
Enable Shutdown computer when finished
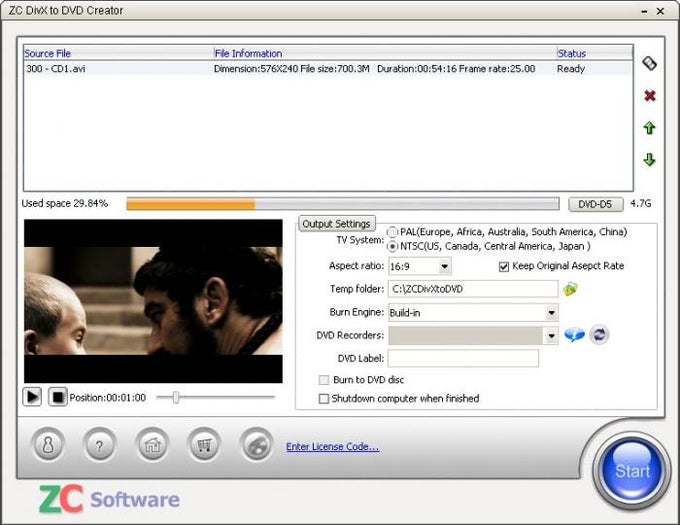pyautogui.click(x=324, y=398)
